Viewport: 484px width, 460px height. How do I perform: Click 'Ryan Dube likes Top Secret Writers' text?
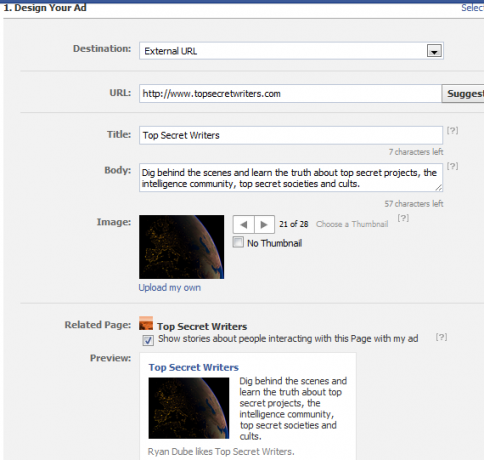(221, 452)
